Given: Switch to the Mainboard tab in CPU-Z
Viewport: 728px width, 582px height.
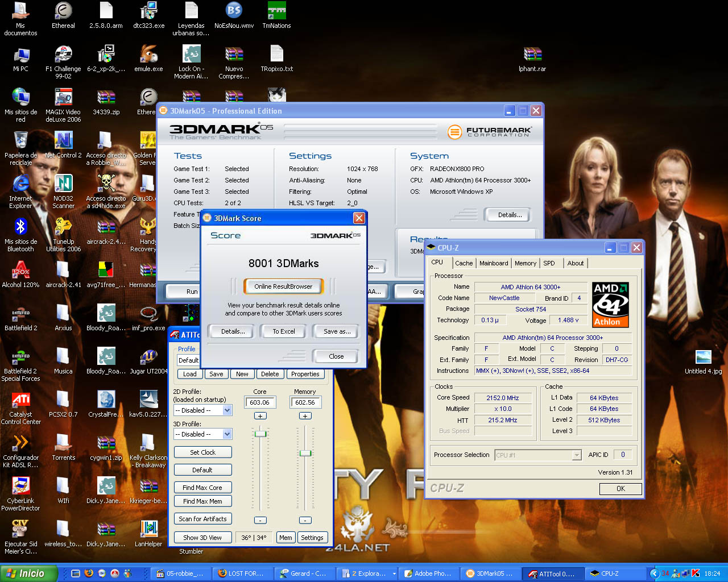Looking at the screenshot, I should coord(494,263).
